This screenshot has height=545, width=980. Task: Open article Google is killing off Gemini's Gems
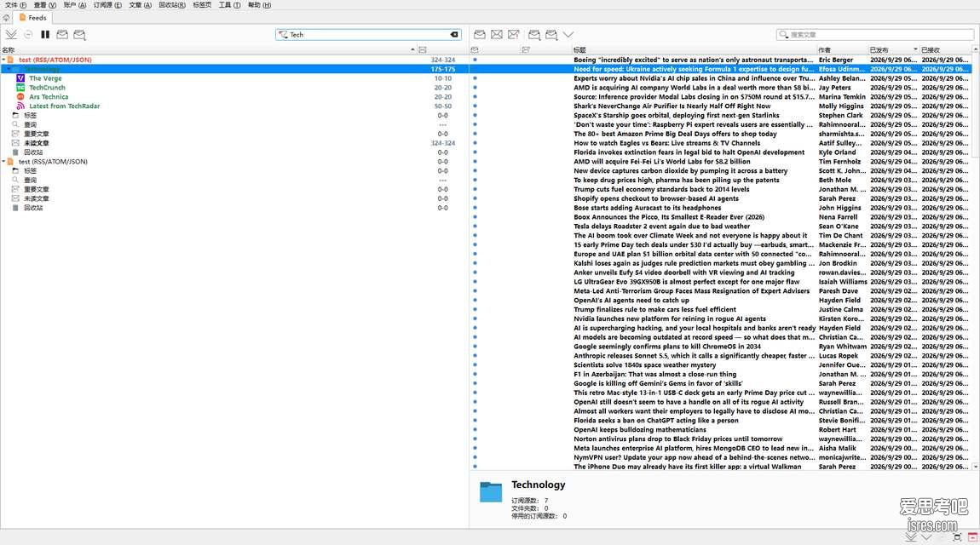pos(658,383)
